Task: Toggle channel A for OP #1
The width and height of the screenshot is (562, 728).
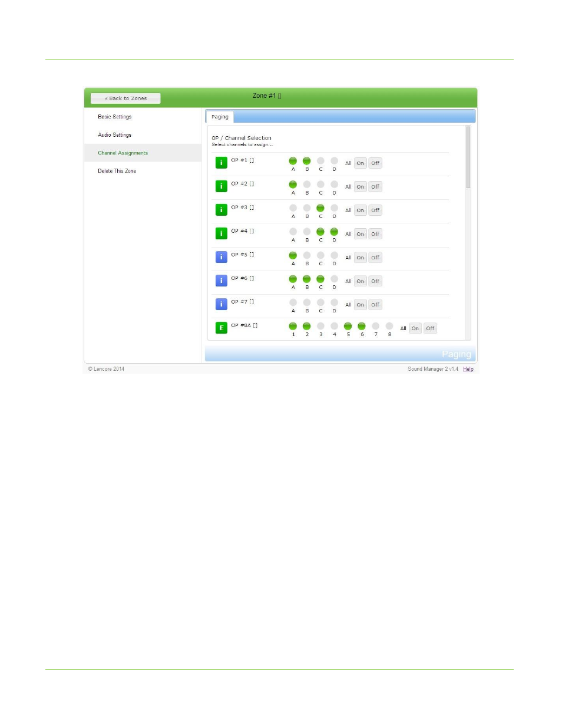Action: 293,161
